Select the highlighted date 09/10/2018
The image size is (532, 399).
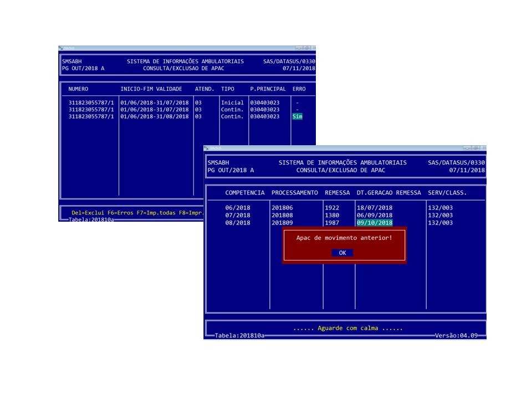[x=375, y=223]
